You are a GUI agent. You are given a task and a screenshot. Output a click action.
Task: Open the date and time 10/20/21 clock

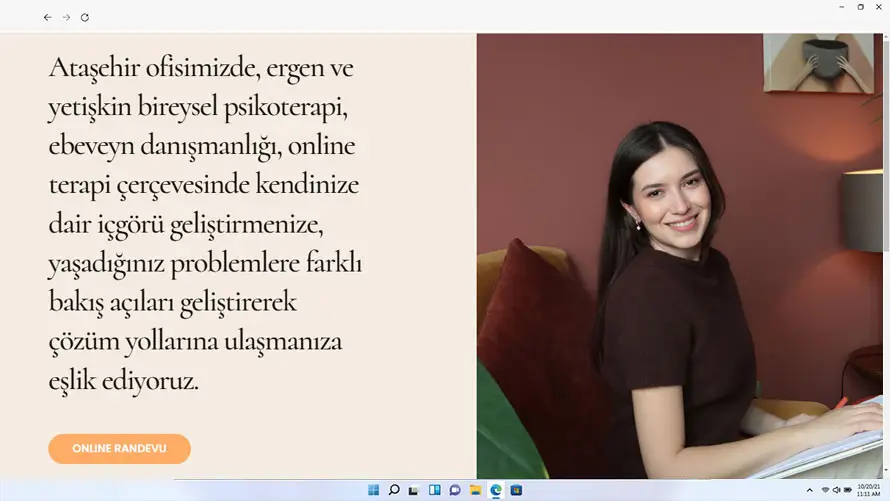coord(868,490)
